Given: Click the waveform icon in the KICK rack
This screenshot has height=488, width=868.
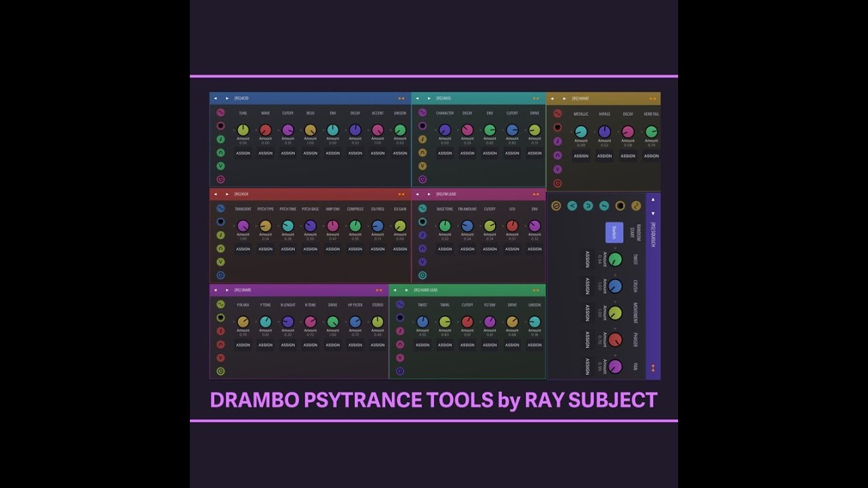Looking at the screenshot, I should (x=220, y=209).
